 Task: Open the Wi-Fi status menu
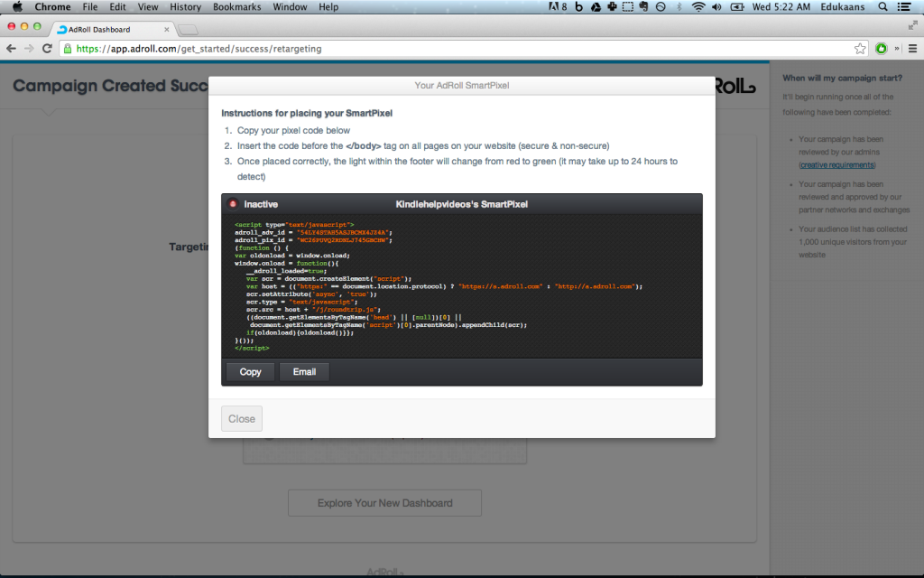pyautogui.click(x=698, y=7)
